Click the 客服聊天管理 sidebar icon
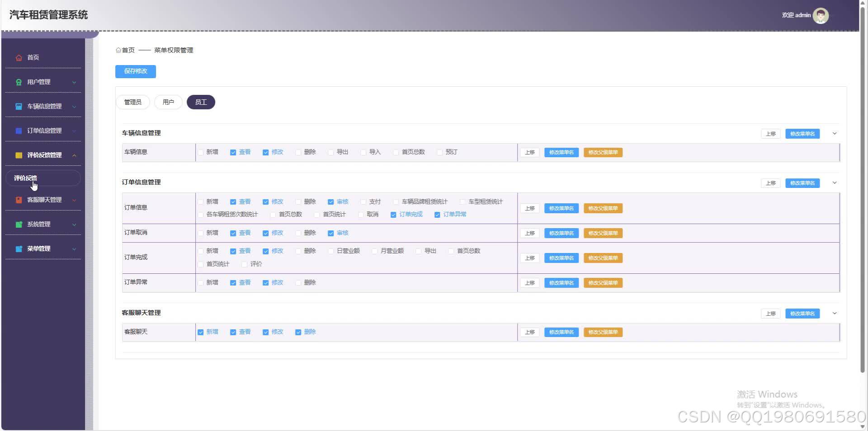 click(x=19, y=200)
